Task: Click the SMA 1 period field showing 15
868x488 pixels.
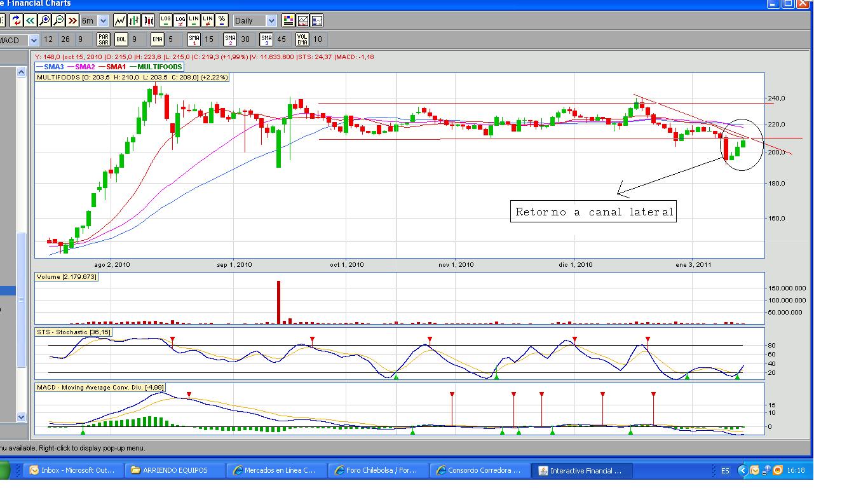Action: (x=210, y=39)
